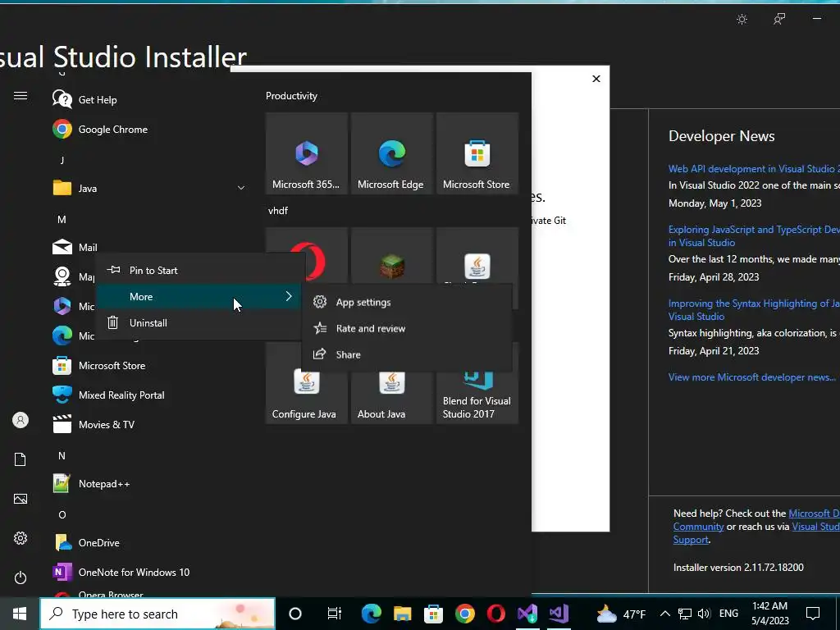Click the Productivity group header
The height and width of the screenshot is (630, 840).
291,96
